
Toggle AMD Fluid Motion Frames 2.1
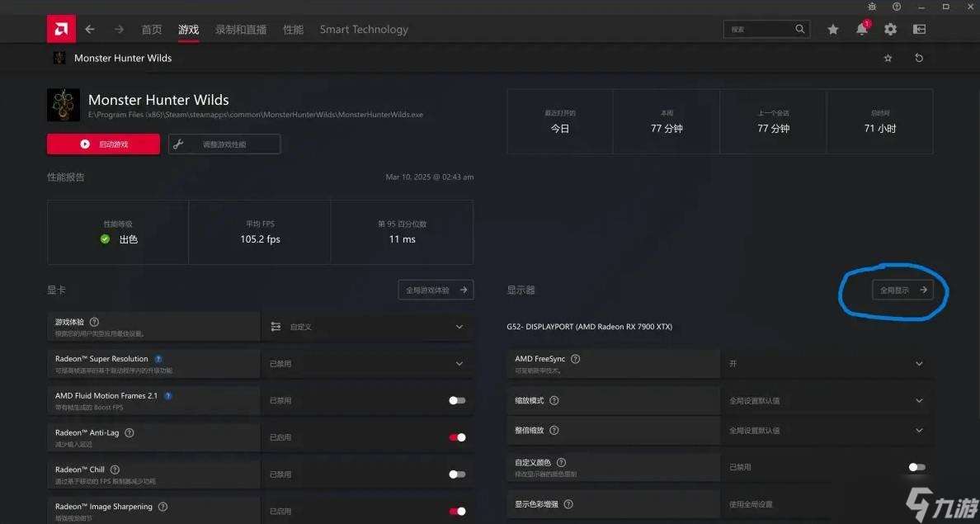click(x=457, y=400)
